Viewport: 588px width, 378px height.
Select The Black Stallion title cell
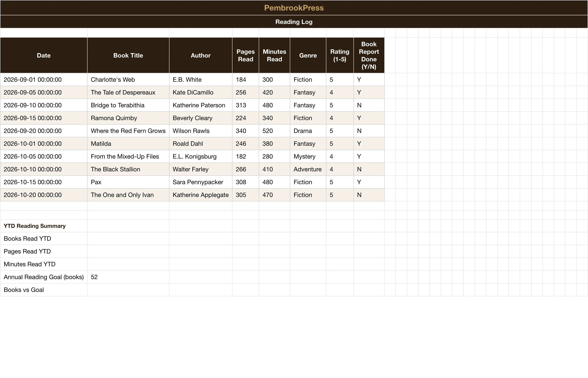(128, 169)
